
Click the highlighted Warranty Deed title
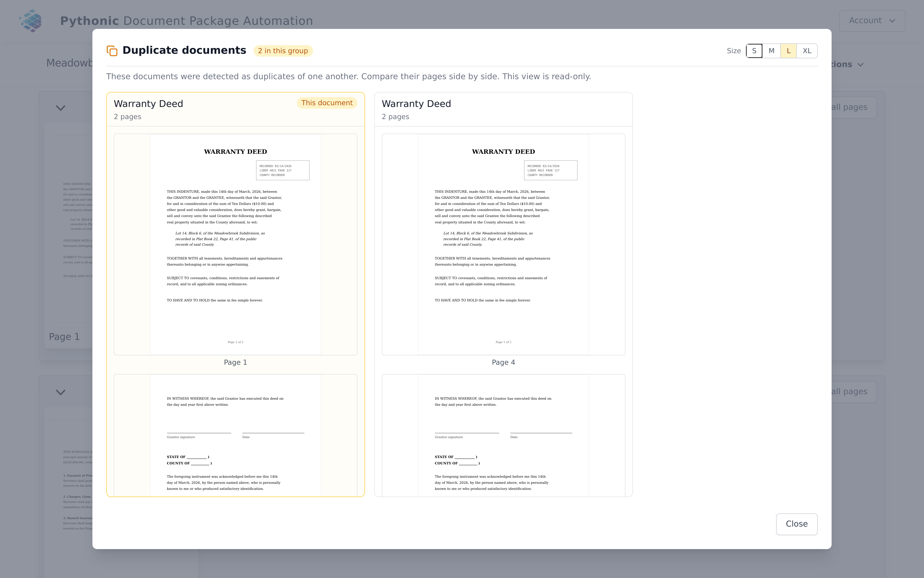click(x=148, y=104)
